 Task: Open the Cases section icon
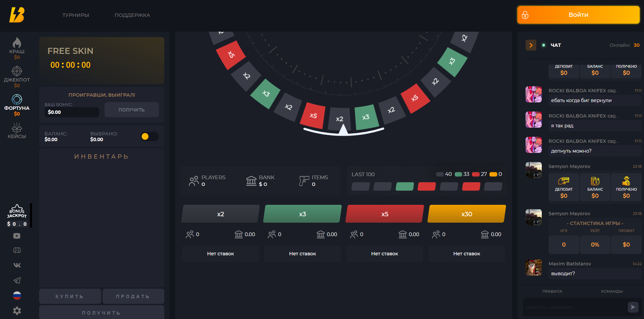click(x=17, y=131)
